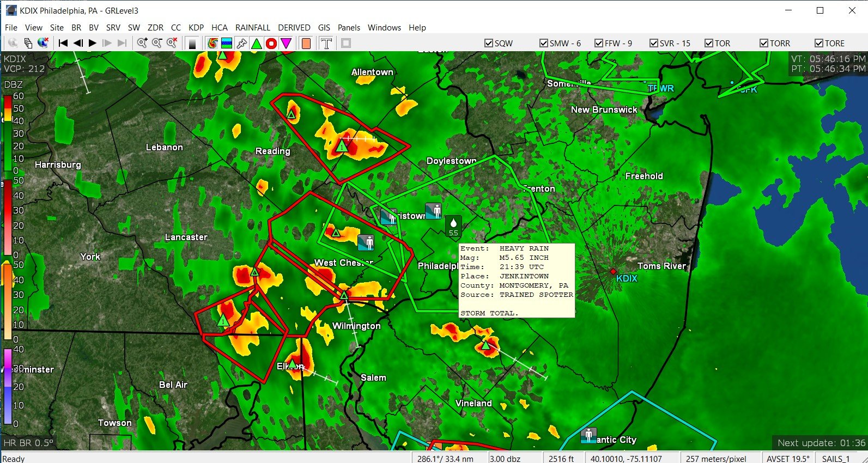The width and height of the screenshot is (868, 463).
Task: Toggle the radar storm imagery icon
Action: [213, 43]
